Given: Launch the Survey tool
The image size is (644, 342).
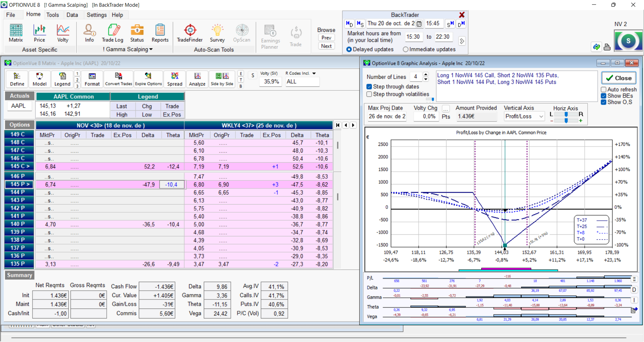Looking at the screenshot, I should coord(217,33).
